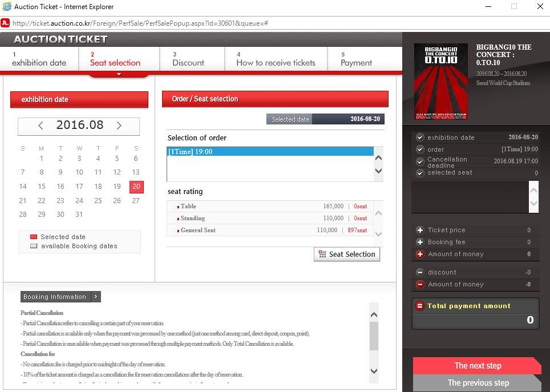Open Booking Information section
Viewport: 550px width, 392px height.
(60, 297)
